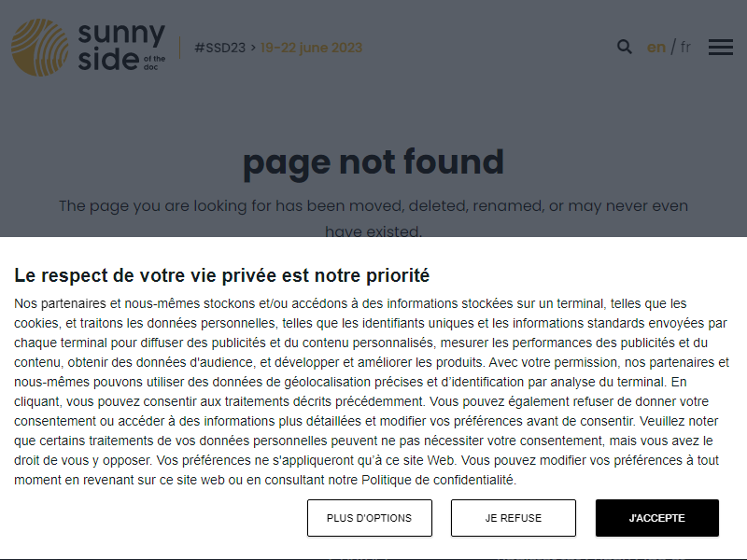The height and width of the screenshot is (560, 747).
Task: Click the 'page not found' heading
Action: 373,162
